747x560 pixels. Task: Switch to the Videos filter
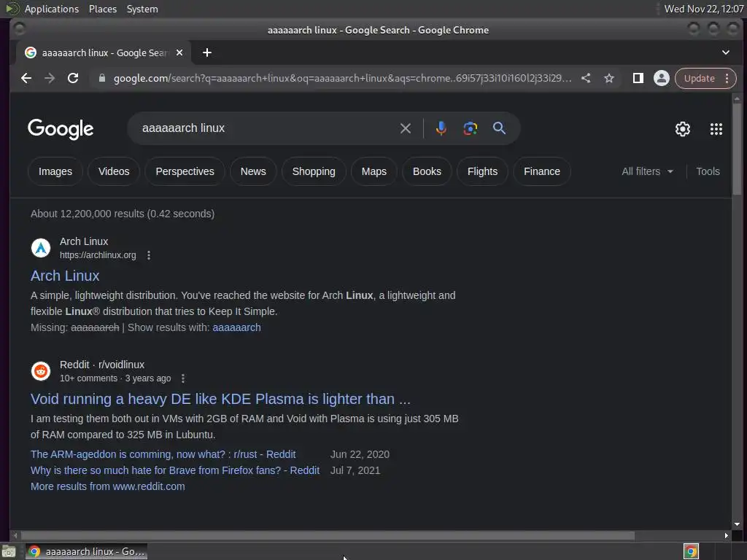tap(114, 171)
